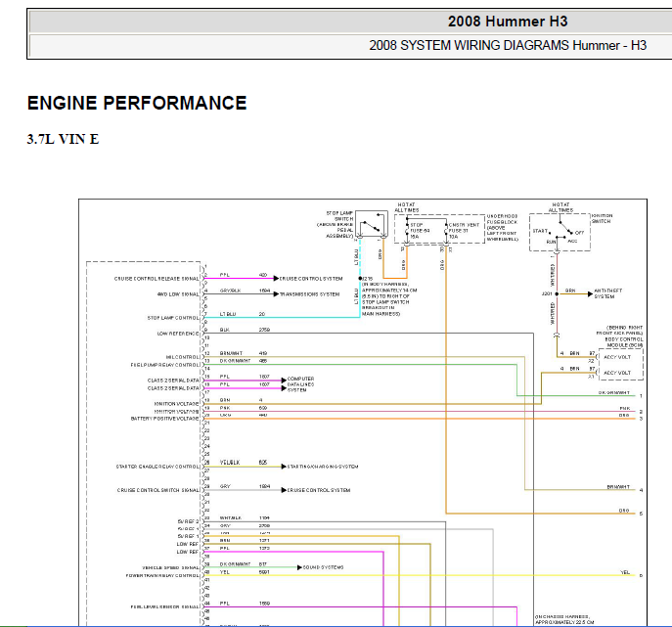672x627 pixels.
Task: Click the 'STARTING/CHARGING SYSTEM' reference text
Action: (x=323, y=467)
